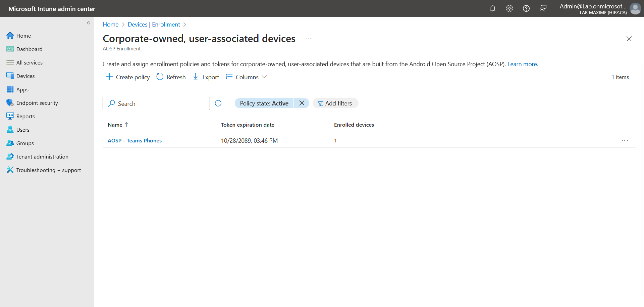Expand the Columns dropdown

coord(247,77)
